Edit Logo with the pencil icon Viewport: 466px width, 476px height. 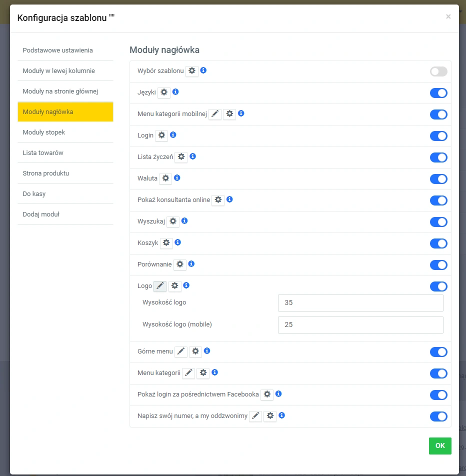click(x=160, y=286)
